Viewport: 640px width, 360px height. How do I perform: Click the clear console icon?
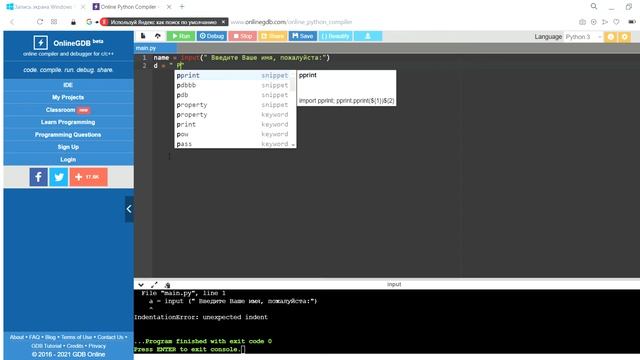tap(167, 285)
